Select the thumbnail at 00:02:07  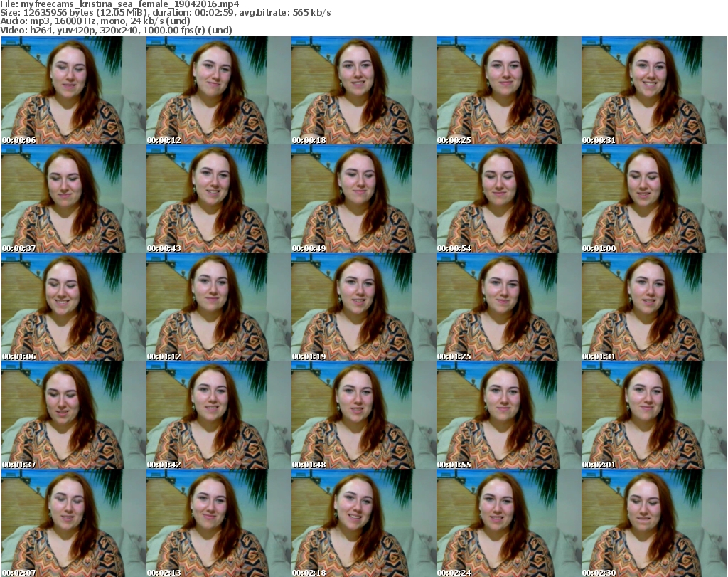click(x=74, y=523)
